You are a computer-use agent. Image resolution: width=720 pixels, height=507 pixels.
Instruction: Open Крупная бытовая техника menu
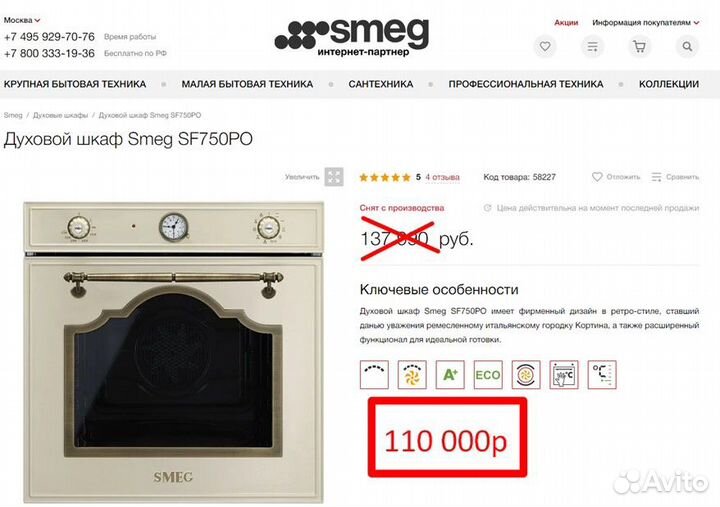pyautogui.click(x=75, y=84)
